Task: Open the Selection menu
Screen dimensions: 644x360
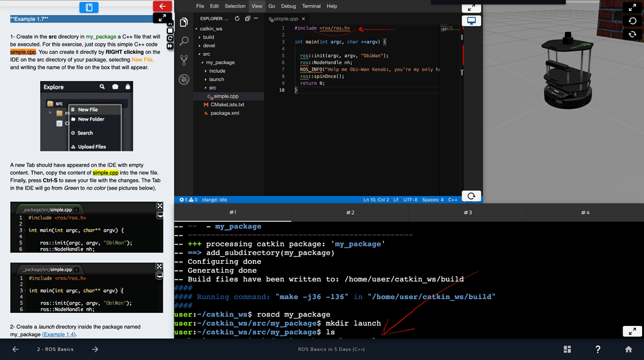Action: coord(235,6)
